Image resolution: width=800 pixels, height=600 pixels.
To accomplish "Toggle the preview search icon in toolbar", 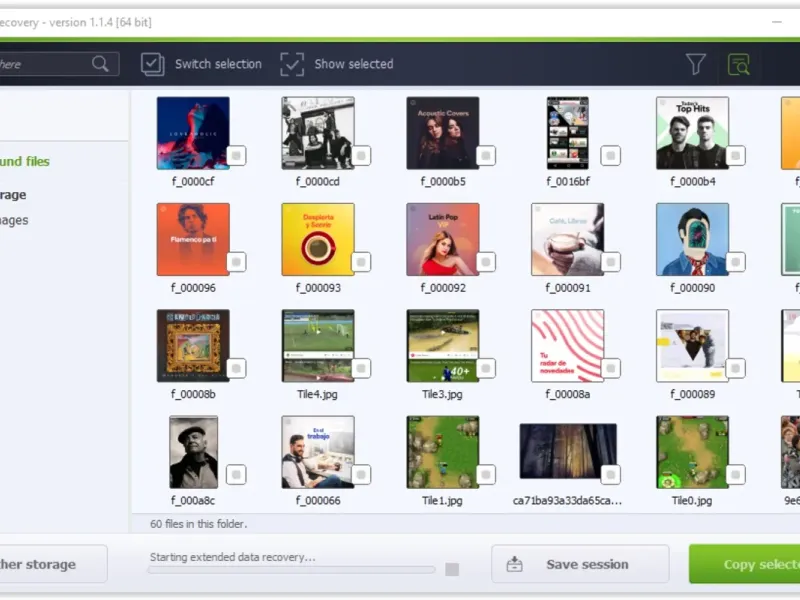I will [x=738, y=64].
